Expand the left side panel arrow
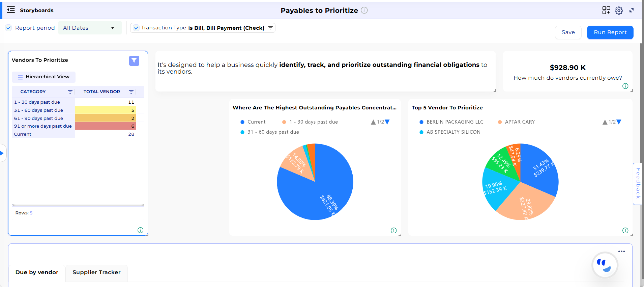This screenshot has width=644, height=287. pyautogui.click(x=2, y=153)
